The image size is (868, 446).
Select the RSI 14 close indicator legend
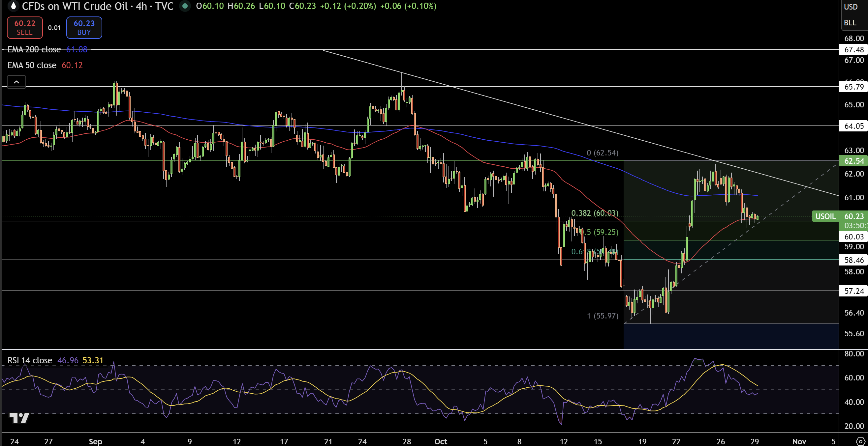point(30,360)
